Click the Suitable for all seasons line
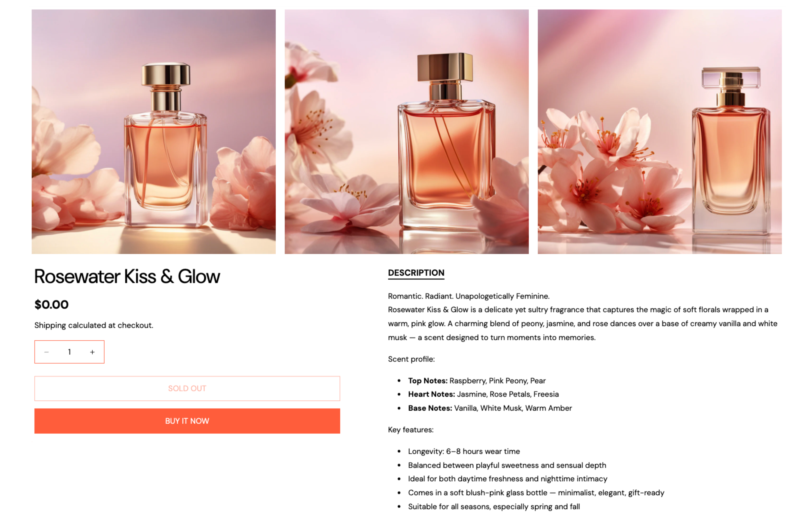The height and width of the screenshot is (526, 812). pyautogui.click(x=494, y=506)
